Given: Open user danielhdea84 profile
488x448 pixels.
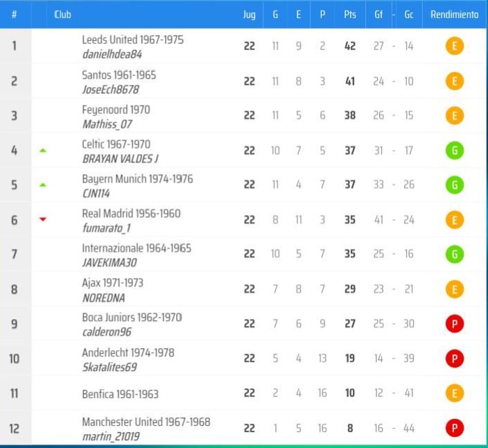Looking at the screenshot, I should 112,55.
